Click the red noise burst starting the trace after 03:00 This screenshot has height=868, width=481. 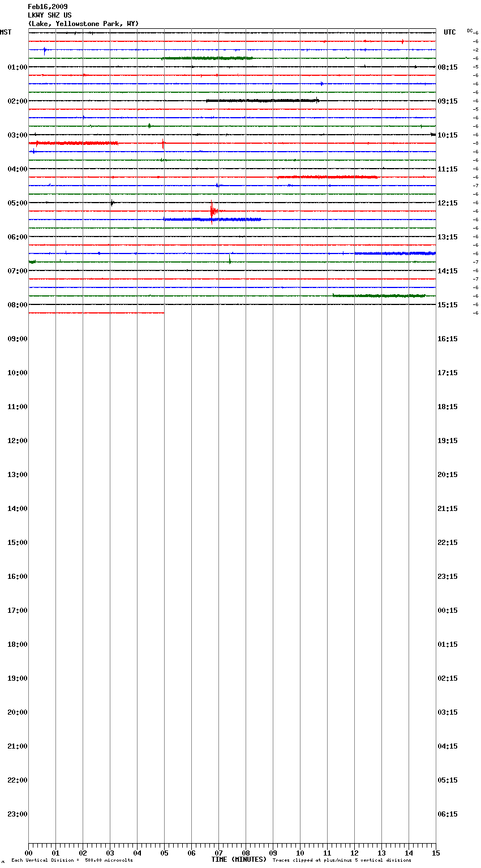pyautogui.click(x=74, y=143)
